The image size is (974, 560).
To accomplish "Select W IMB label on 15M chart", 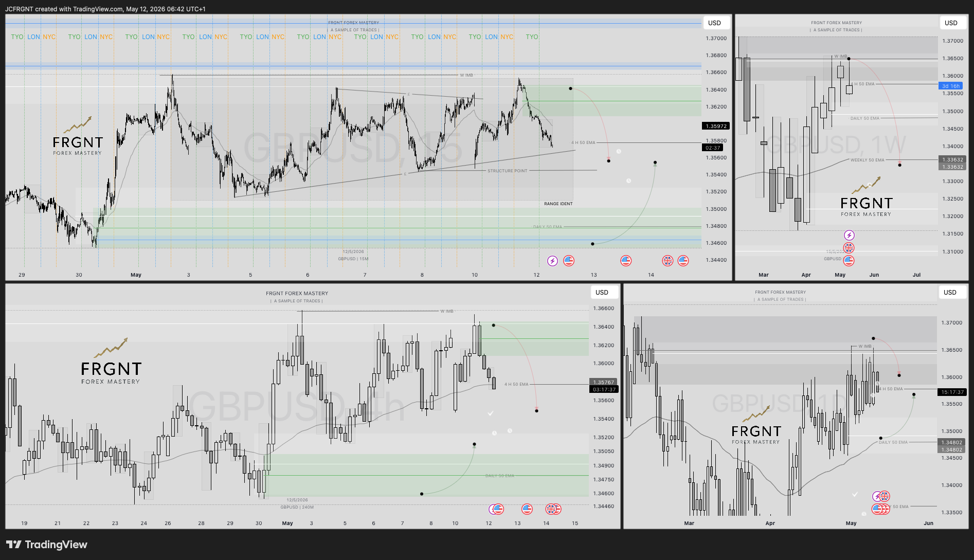I will [x=466, y=75].
